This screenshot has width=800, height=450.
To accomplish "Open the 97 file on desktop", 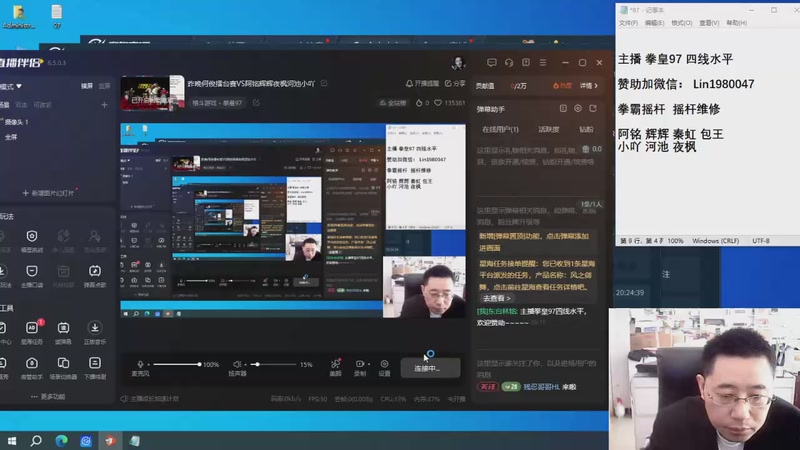I will [x=57, y=16].
